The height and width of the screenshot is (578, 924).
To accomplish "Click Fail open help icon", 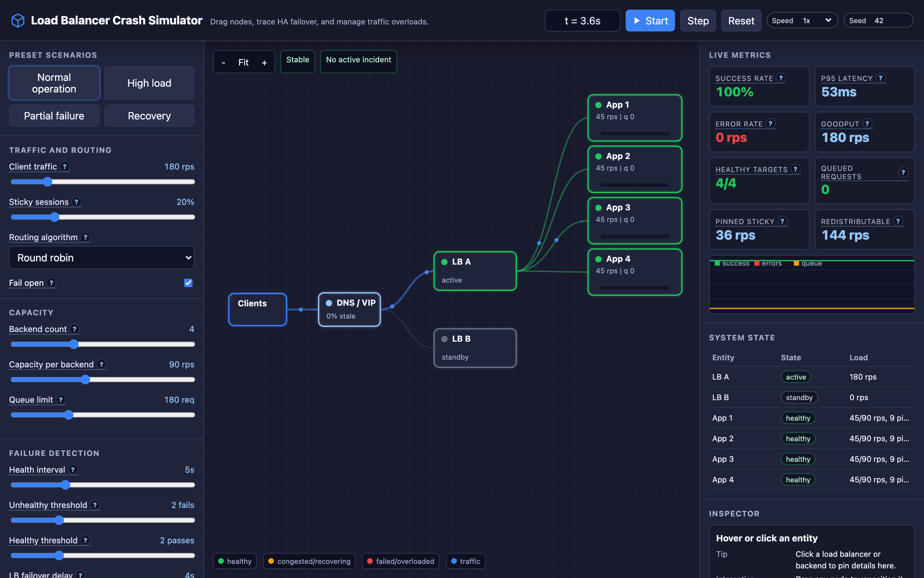I will (x=51, y=283).
